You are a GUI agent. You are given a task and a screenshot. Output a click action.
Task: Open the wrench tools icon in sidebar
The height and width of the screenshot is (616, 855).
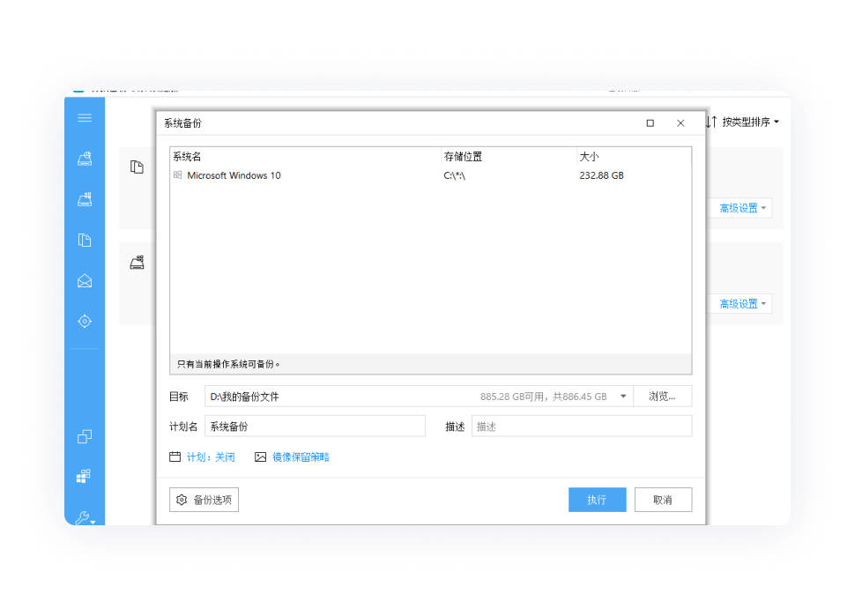coord(84,518)
